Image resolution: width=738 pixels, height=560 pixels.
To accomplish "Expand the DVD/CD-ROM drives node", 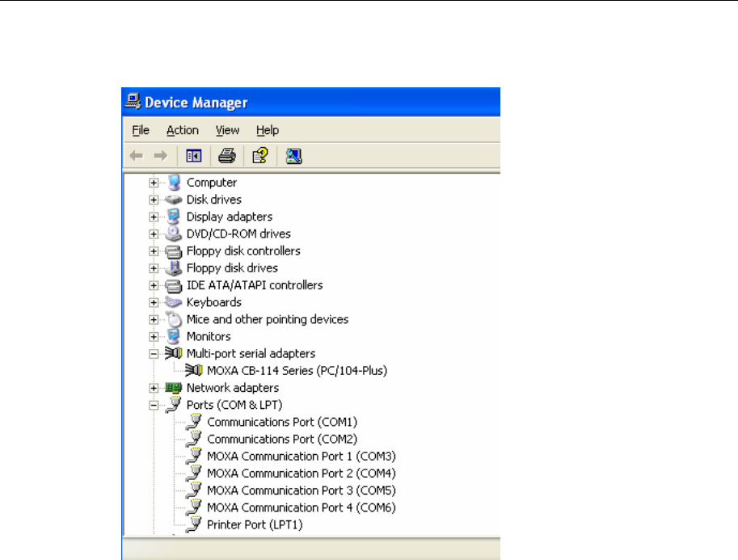I will tap(154, 234).
